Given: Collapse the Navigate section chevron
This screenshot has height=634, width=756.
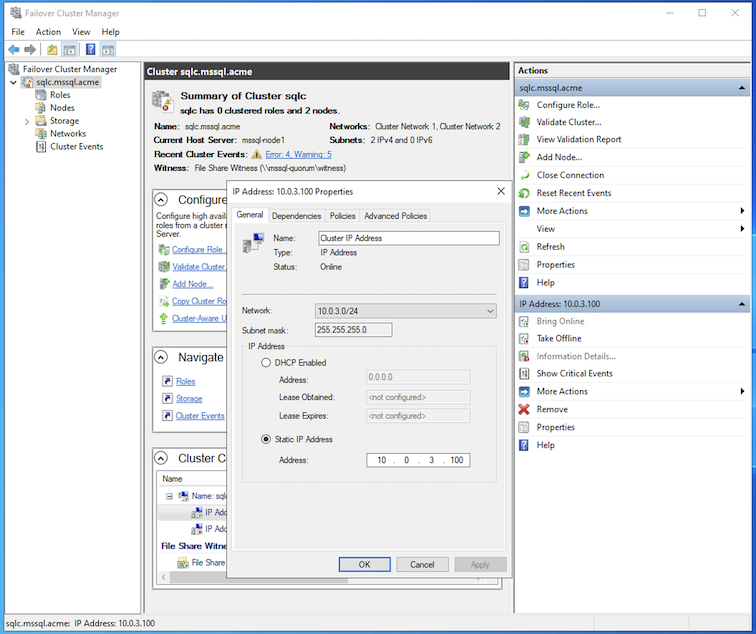Looking at the screenshot, I should pos(161,357).
